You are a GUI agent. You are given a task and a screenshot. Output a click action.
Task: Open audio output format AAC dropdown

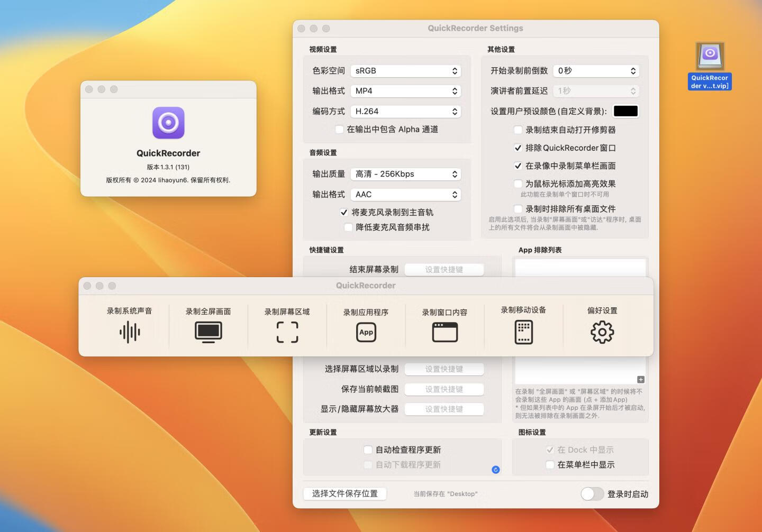point(406,195)
